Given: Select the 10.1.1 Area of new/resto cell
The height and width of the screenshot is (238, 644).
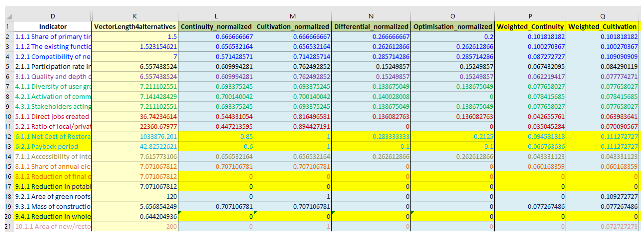Looking at the screenshot, I should point(53,226).
